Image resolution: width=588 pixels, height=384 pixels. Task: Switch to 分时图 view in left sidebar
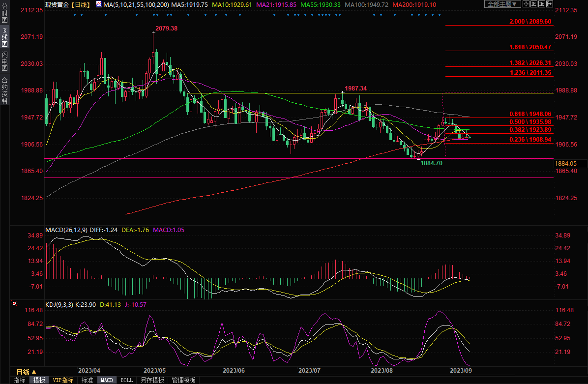(5, 14)
